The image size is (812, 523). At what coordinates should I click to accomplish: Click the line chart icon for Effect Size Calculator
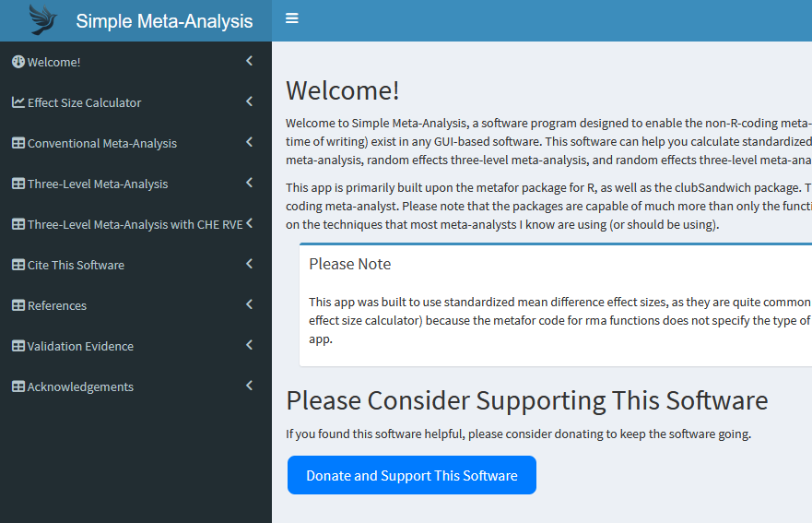[18, 102]
